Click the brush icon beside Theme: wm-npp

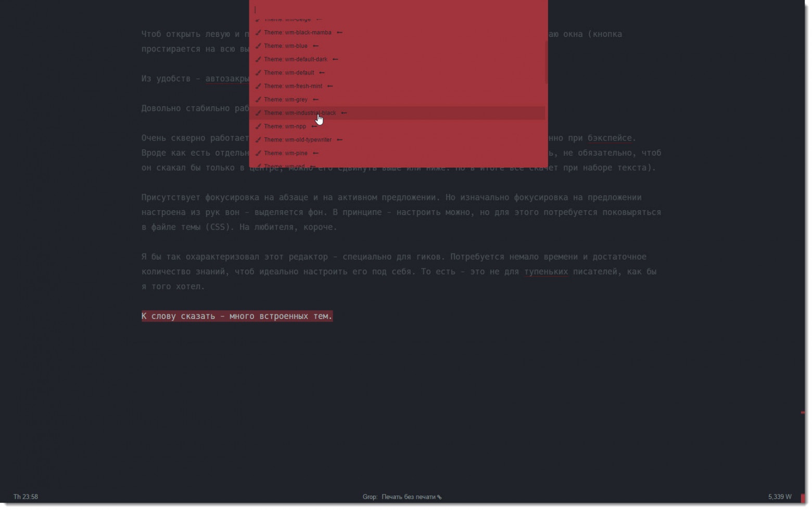(258, 126)
